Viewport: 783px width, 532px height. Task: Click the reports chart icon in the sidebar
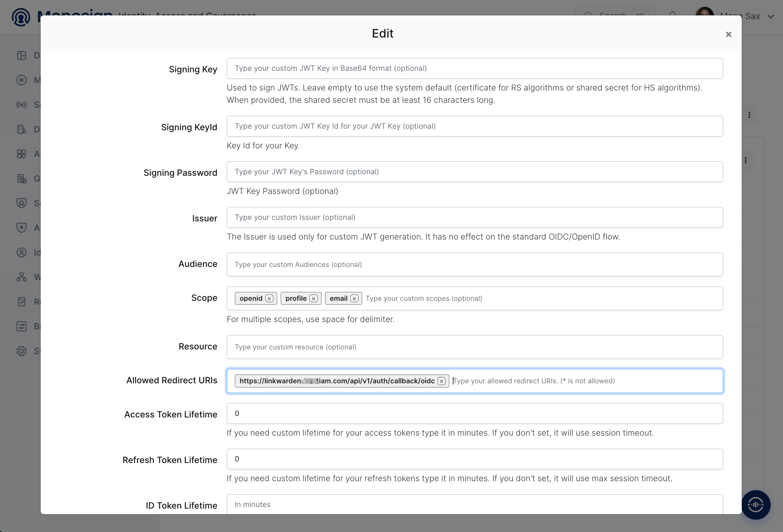(22, 302)
